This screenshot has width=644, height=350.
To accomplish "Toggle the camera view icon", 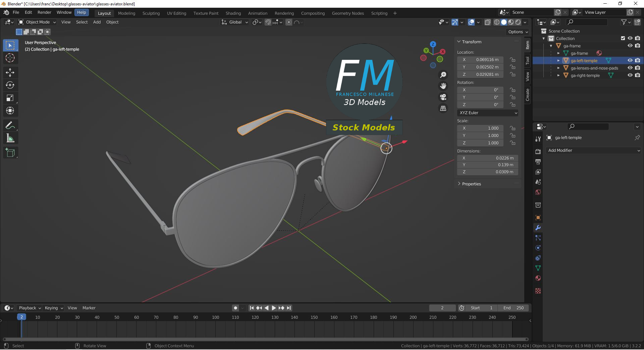I will 443,97.
